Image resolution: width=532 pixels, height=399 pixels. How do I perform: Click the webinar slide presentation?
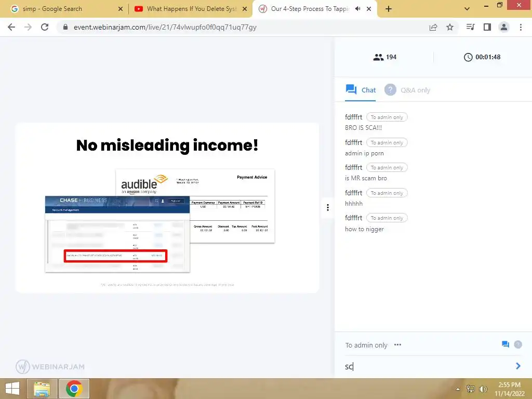[x=167, y=208]
